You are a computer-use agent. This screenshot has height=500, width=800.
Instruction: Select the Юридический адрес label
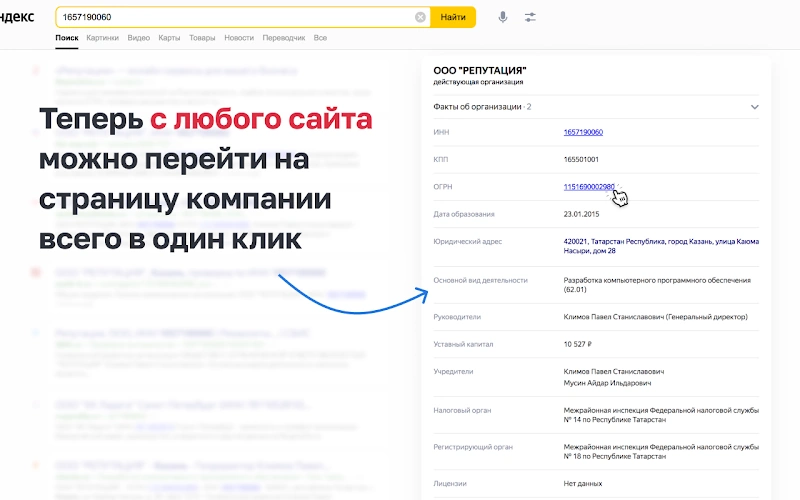467,242
